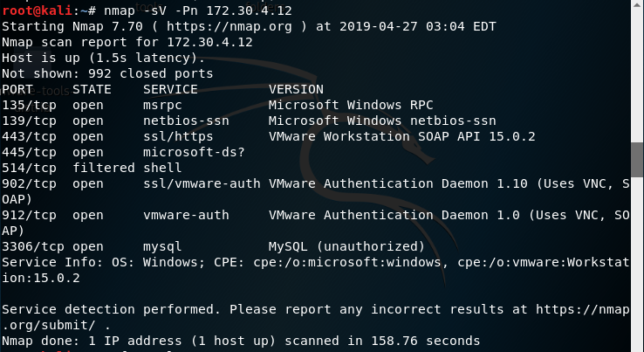
Task: Click the ssl/vmware-auth service text
Action: click(x=202, y=183)
